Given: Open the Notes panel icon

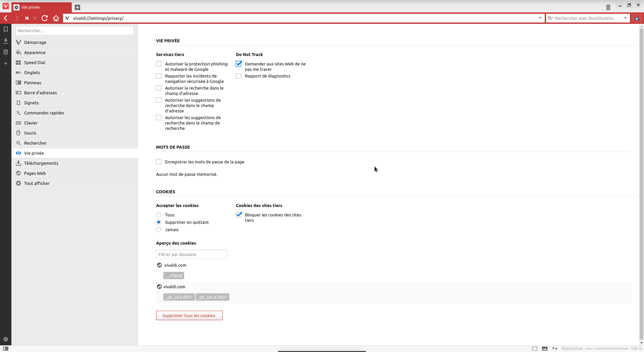Looking at the screenshot, I should [x=6, y=52].
